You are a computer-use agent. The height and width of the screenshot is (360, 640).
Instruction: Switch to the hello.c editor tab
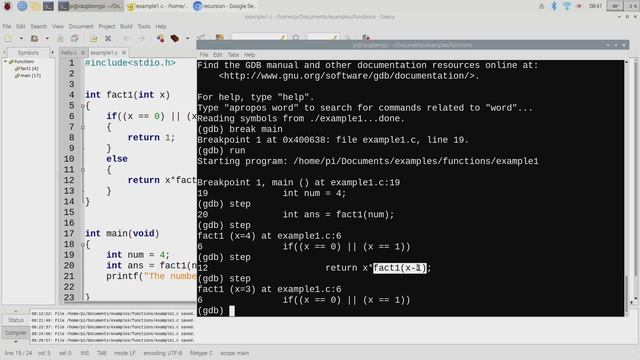click(x=69, y=53)
